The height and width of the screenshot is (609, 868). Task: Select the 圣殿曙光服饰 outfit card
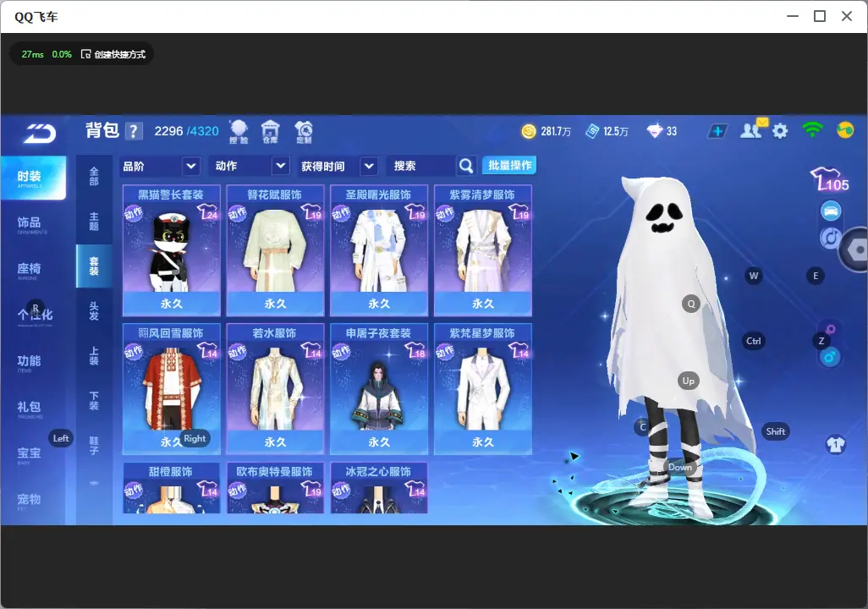(379, 250)
